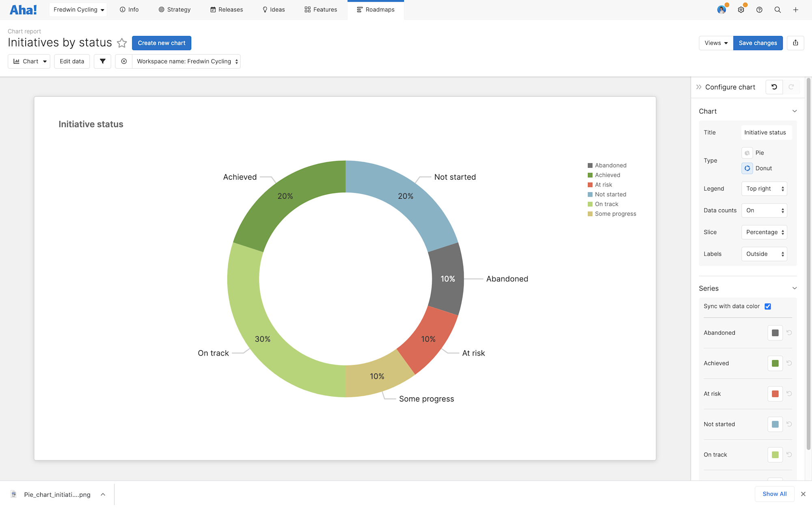Click the help question mark icon
The image size is (812, 508).
pyautogui.click(x=759, y=10)
